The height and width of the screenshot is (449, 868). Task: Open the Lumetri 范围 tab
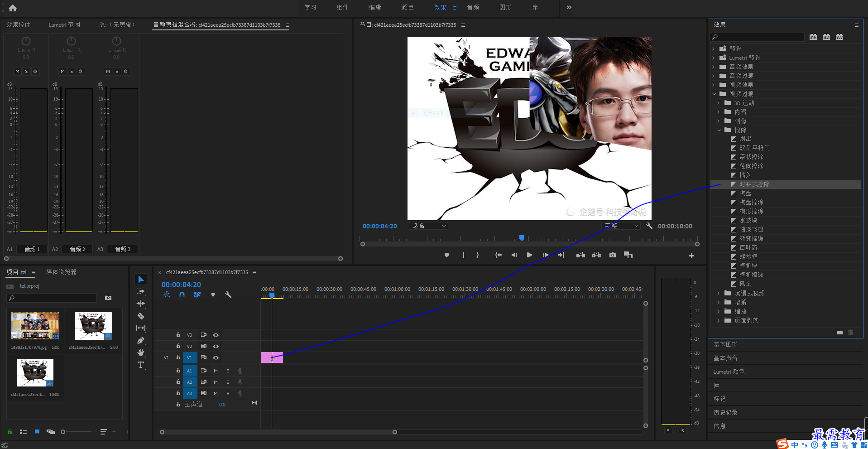click(64, 24)
